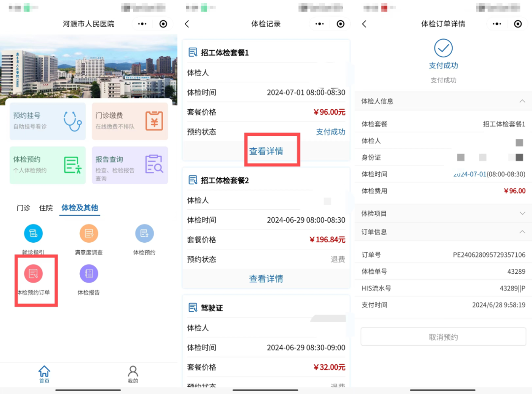This screenshot has height=394, width=532.
Task: Tap the close-target icon in 体检订单详情 header
Action: click(x=518, y=24)
